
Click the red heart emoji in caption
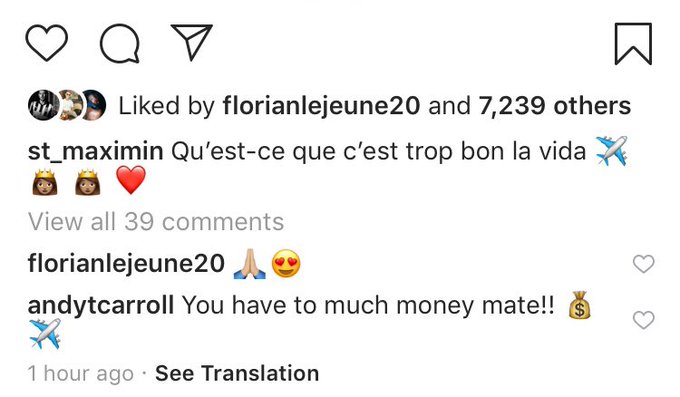click(x=131, y=180)
